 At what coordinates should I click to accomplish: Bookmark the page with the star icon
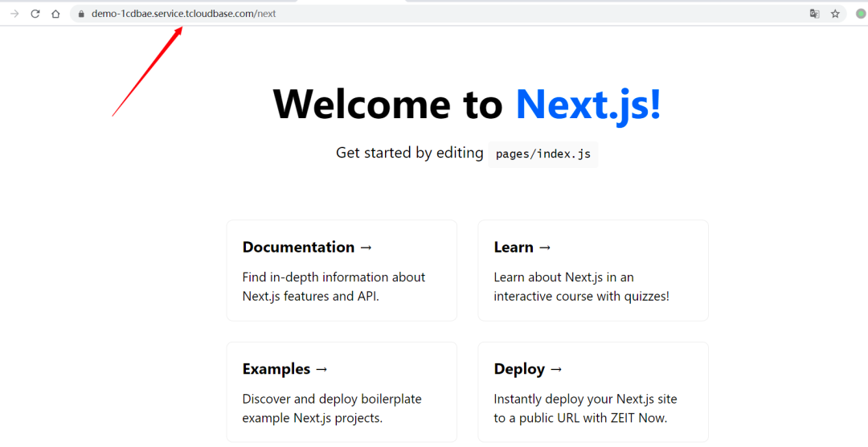pyautogui.click(x=835, y=14)
